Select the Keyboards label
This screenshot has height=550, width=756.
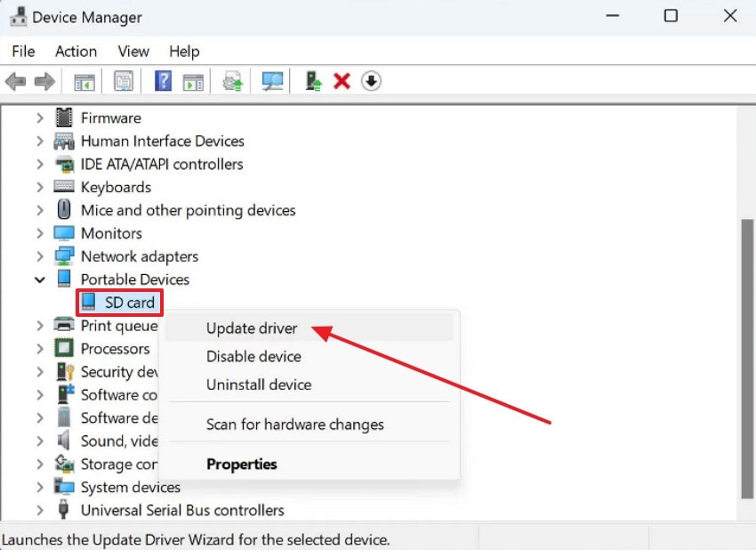(x=116, y=187)
